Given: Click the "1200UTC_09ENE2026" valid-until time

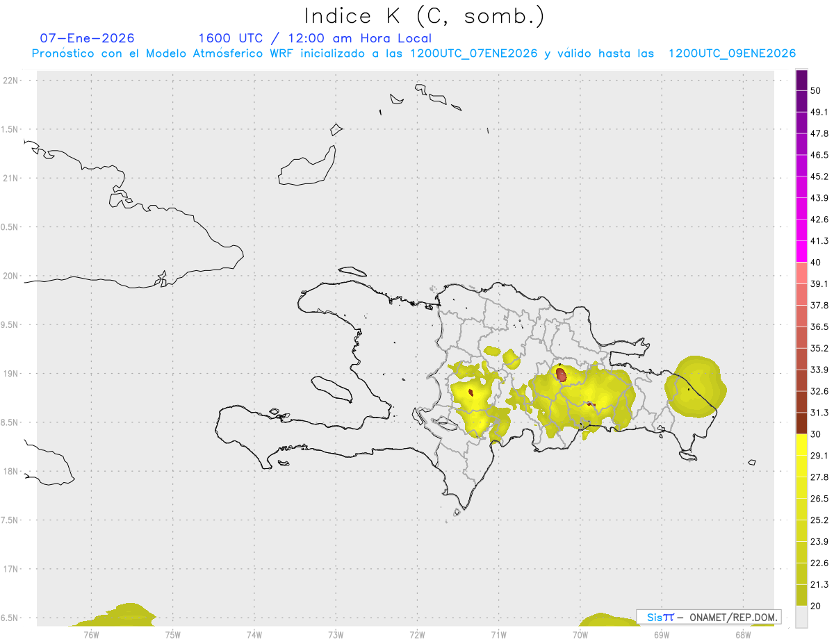Looking at the screenshot, I should (x=732, y=53).
